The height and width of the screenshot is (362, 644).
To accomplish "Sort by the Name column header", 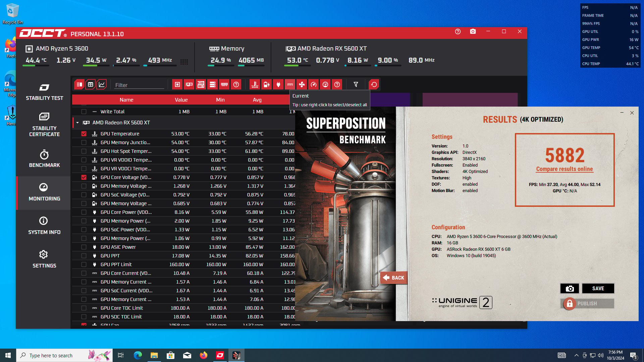I will [126, 100].
